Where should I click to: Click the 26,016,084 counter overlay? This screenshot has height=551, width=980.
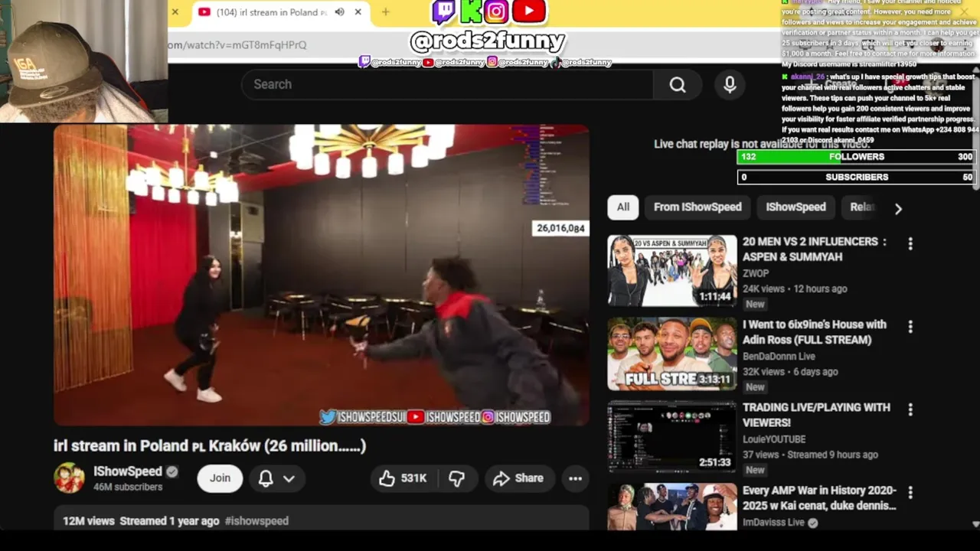pyautogui.click(x=560, y=229)
